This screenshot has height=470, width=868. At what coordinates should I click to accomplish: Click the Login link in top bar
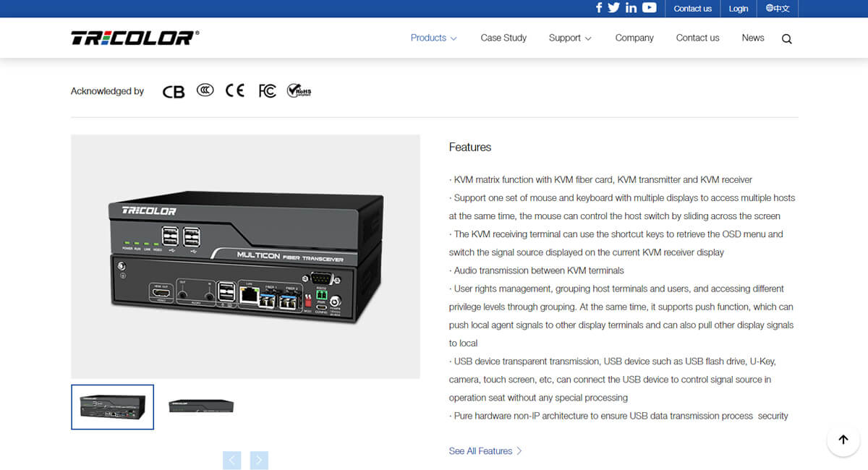tap(739, 9)
